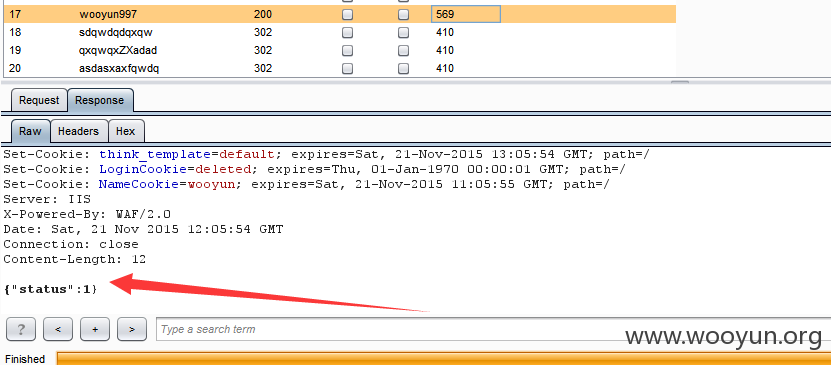Toggle second checkbox in qxqwqxZXadad row
Viewport: 831px width, 365px height.
[x=403, y=50]
